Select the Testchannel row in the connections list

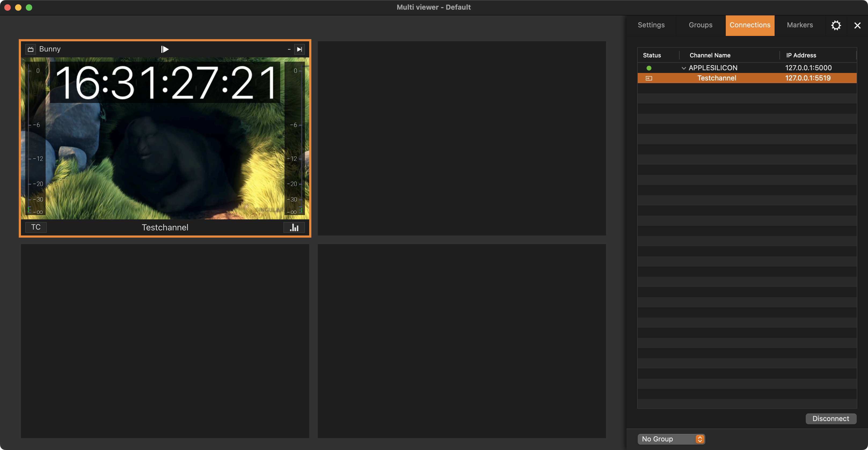tap(747, 78)
